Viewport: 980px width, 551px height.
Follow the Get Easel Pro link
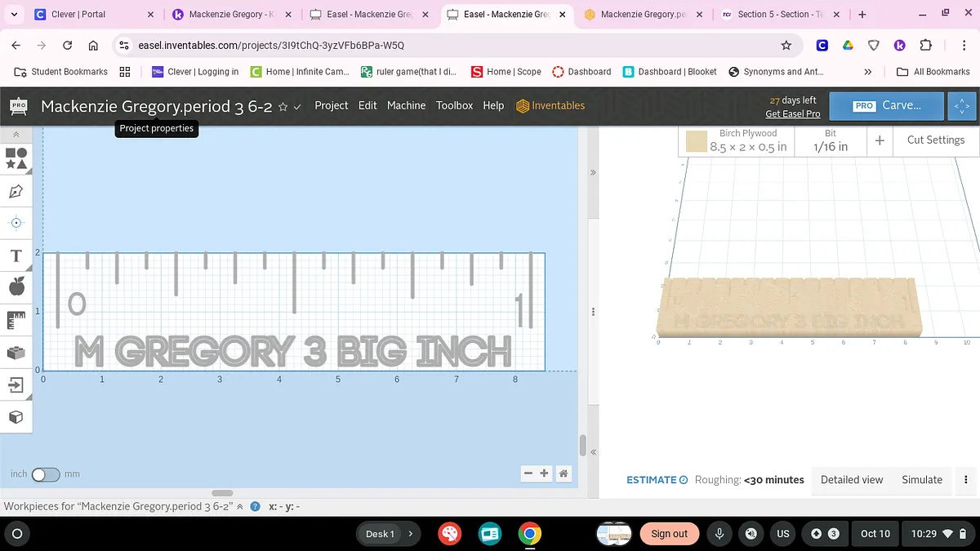click(x=792, y=113)
